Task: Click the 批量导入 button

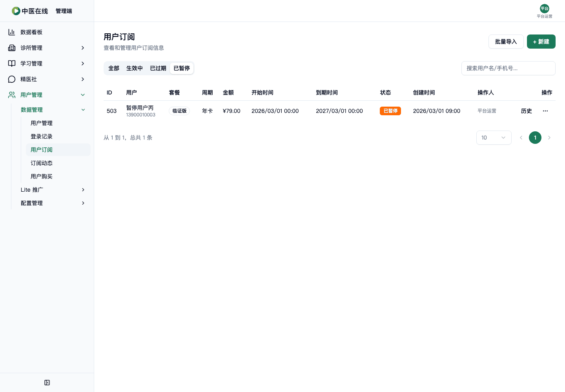Action: pos(506,42)
